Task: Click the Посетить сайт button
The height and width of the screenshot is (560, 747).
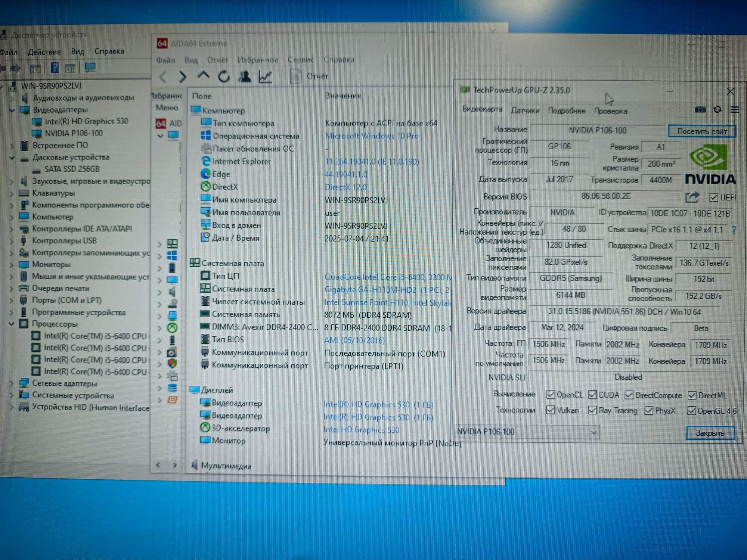Action: pos(702,131)
